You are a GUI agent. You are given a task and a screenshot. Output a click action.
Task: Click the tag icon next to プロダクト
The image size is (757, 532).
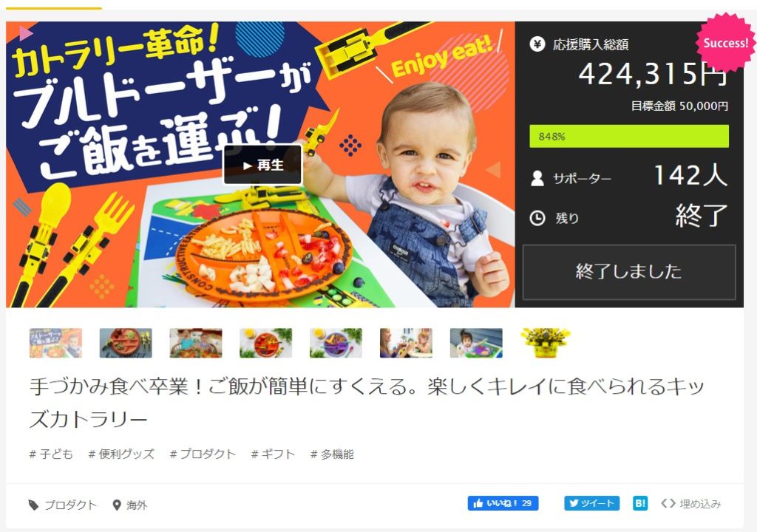(x=33, y=505)
